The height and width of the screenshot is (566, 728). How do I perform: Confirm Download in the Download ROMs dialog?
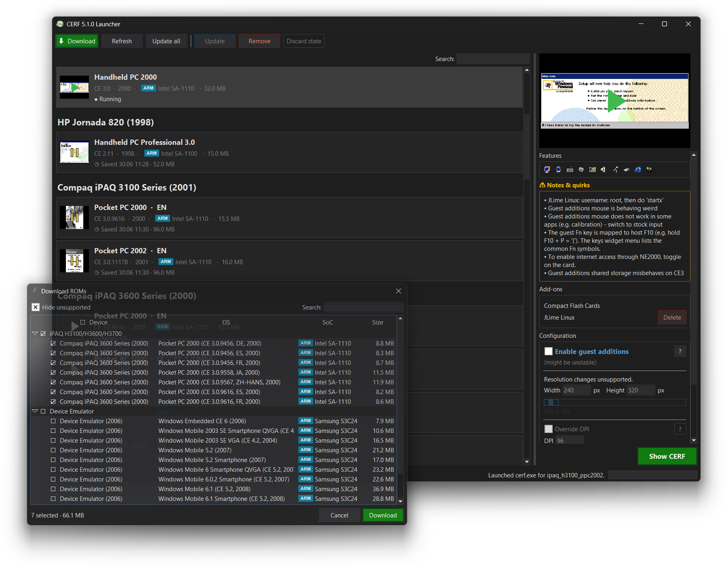click(383, 515)
